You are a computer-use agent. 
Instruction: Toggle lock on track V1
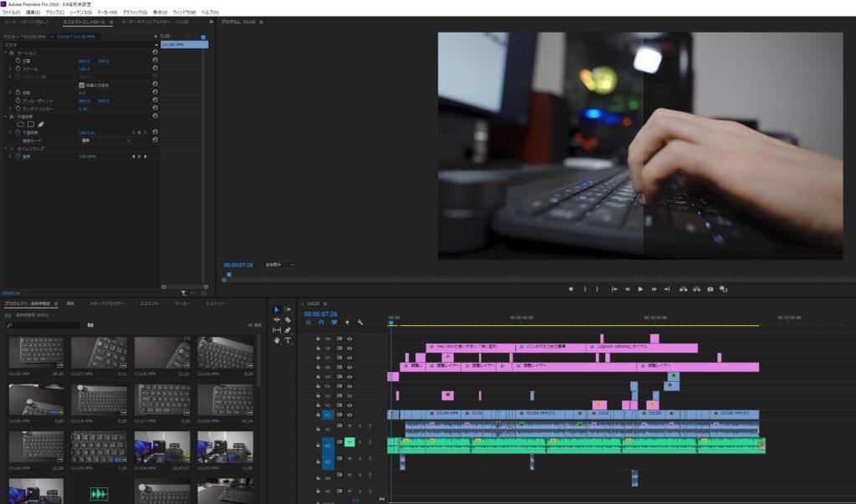pos(318,415)
